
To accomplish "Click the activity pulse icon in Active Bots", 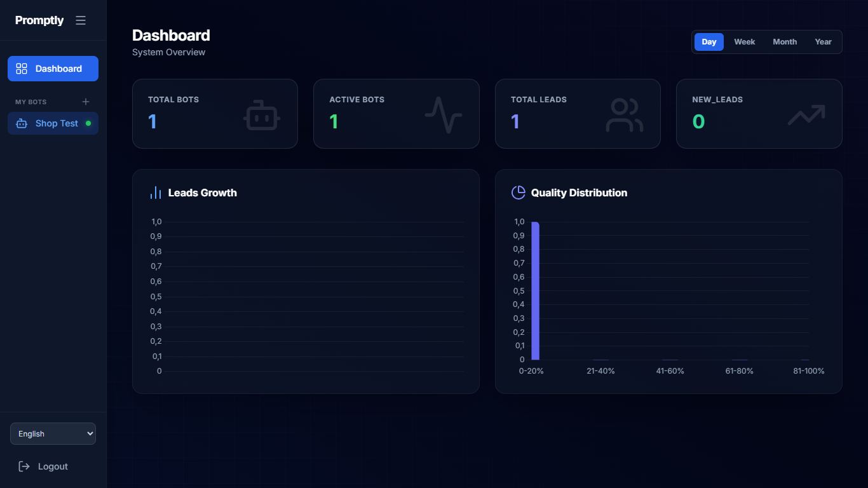I will coord(444,115).
